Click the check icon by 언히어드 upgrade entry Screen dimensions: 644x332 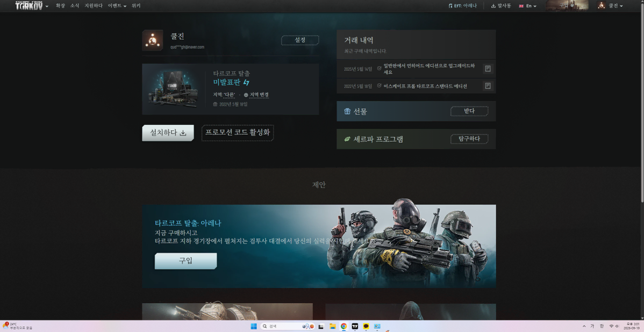379,68
